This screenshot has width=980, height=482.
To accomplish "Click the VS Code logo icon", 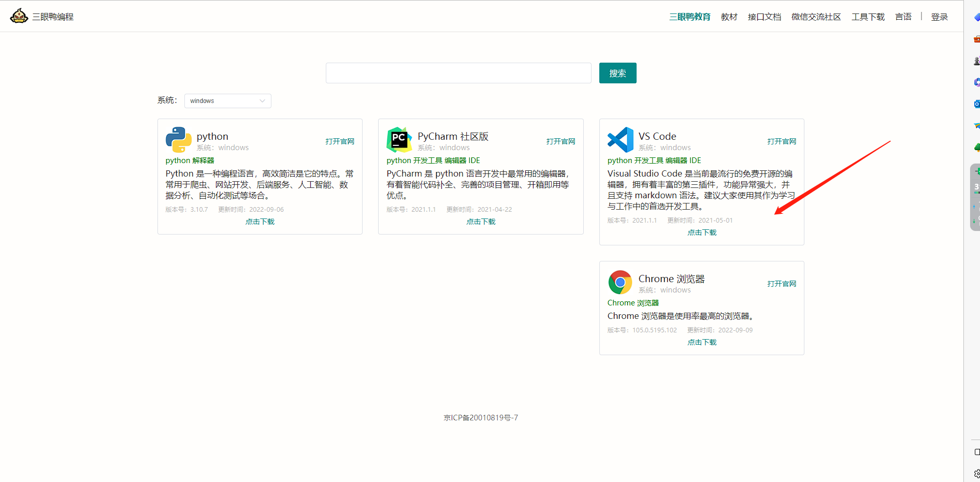I will [x=621, y=140].
